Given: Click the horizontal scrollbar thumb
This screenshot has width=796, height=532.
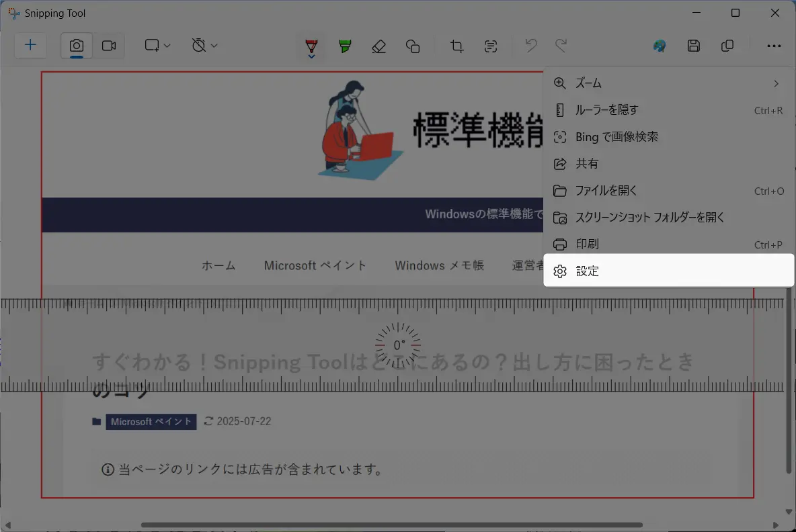Looking at the screenshot, I should (x=392, y=525).
